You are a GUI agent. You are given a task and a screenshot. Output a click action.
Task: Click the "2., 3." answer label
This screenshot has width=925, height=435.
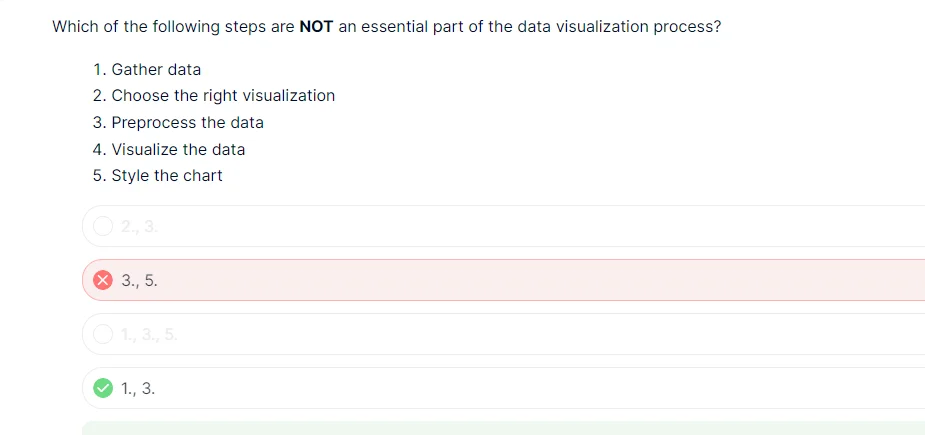139,227
